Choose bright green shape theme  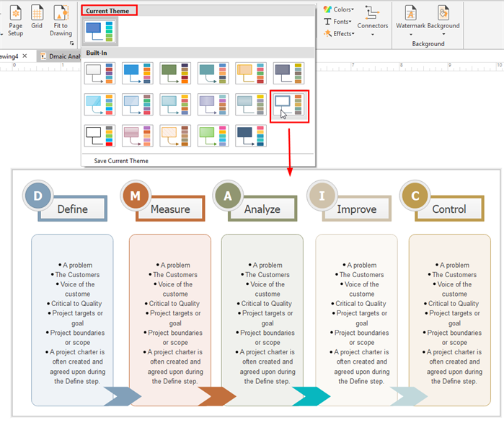(x=213, y=136)
